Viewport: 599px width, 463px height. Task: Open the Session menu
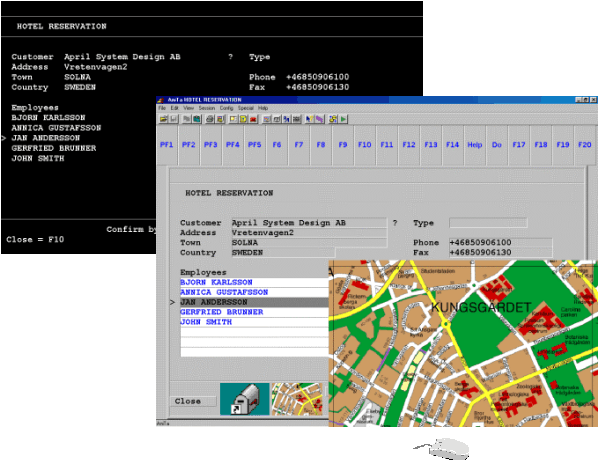207,108
